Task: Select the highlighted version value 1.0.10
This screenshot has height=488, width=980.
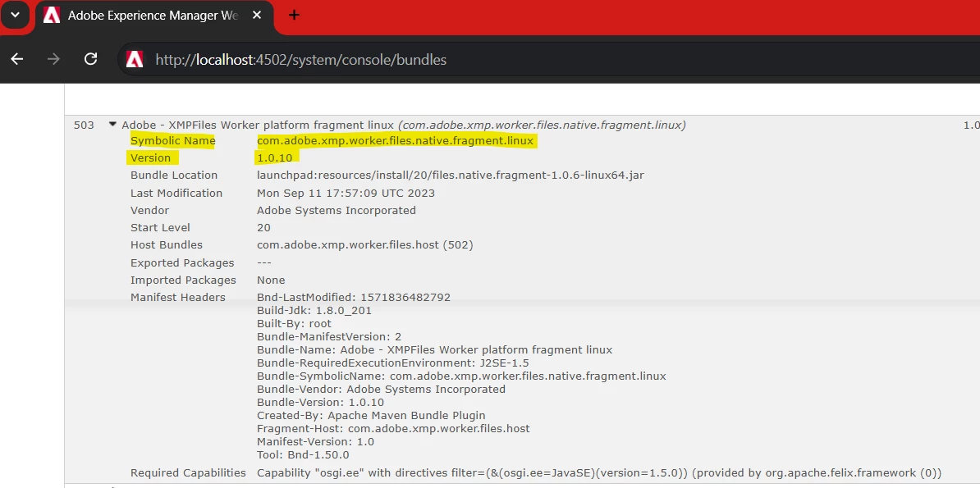Action: coord(274,158)
